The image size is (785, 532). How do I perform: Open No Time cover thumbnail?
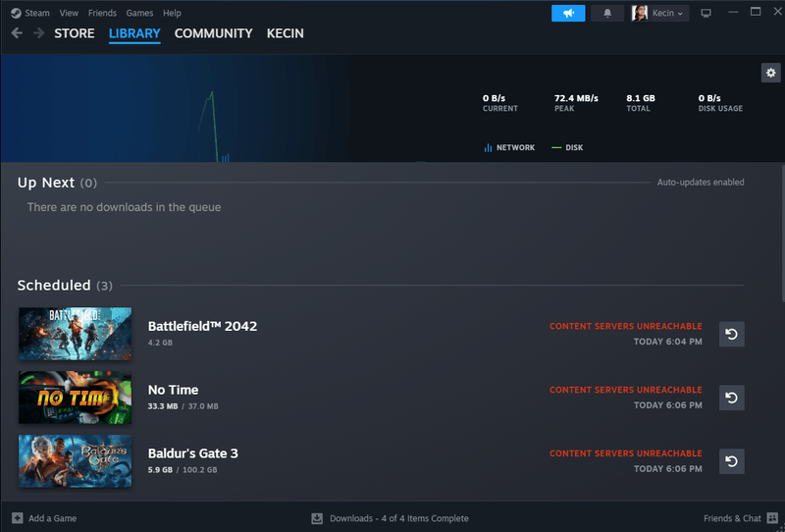76,398
